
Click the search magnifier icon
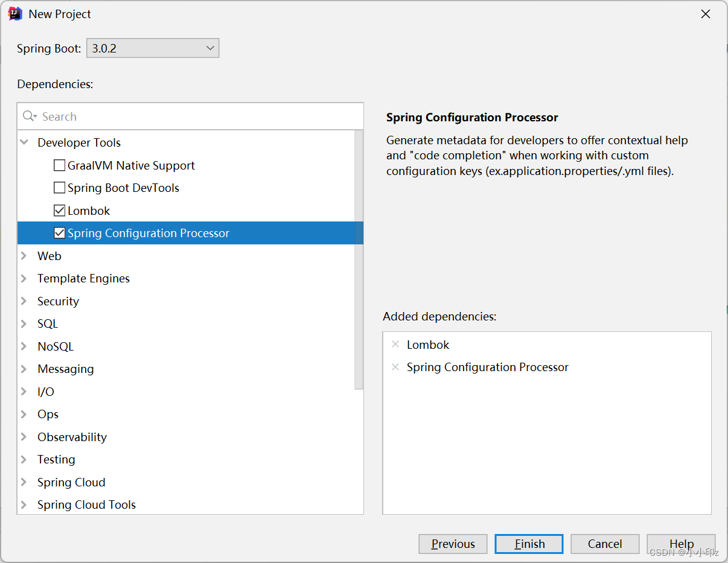click(x=28, y=116)
